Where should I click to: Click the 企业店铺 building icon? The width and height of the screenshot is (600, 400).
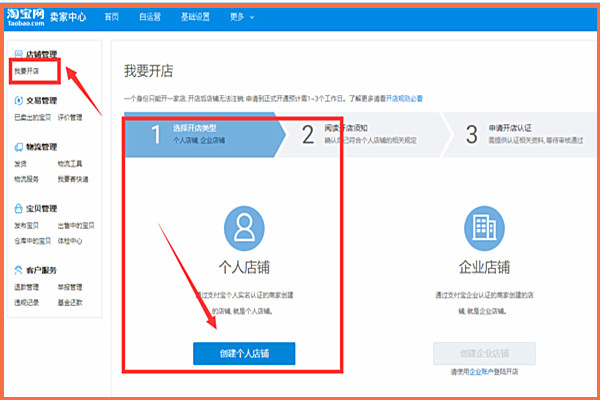(484, 225)
